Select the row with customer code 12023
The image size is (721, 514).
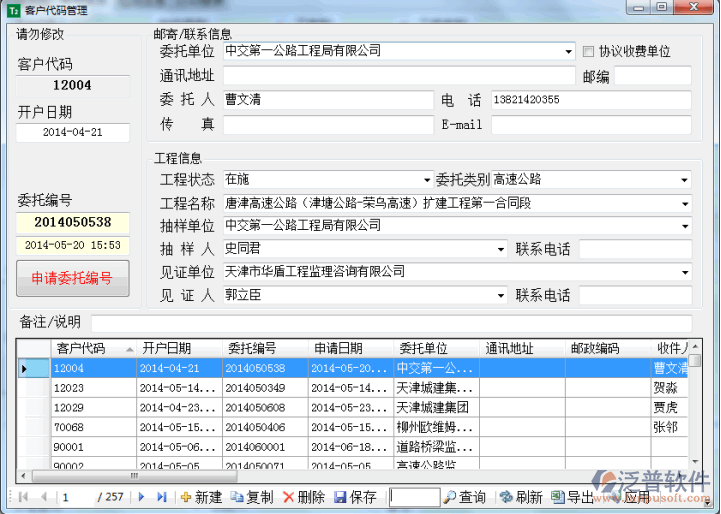pyautogui.click(x=80, y=388)
